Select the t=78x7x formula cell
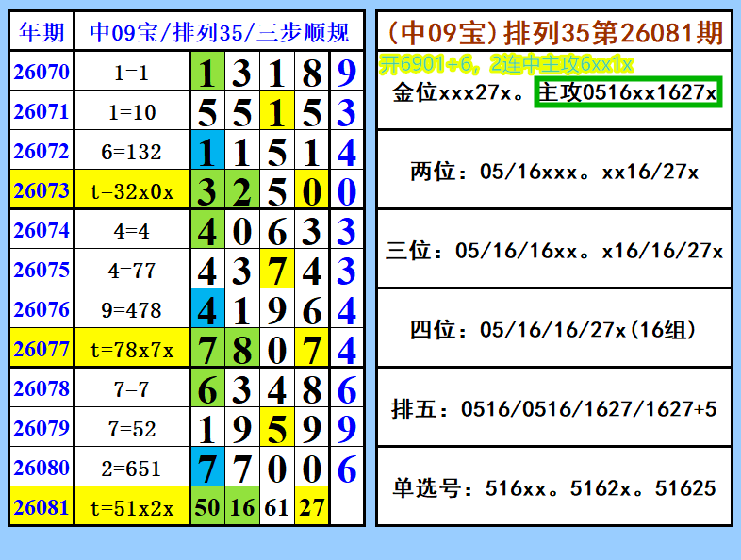 point(132,350)
